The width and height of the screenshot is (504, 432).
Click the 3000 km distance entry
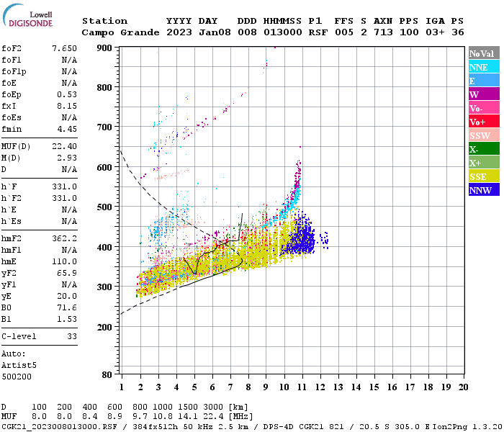213,408
